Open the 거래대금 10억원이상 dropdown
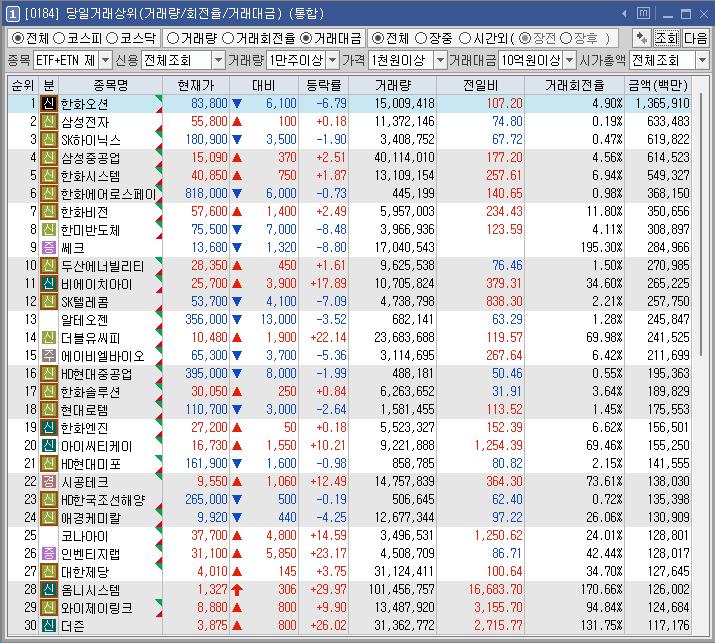Screen dimensions: 715x643 (x=570, y=60)
